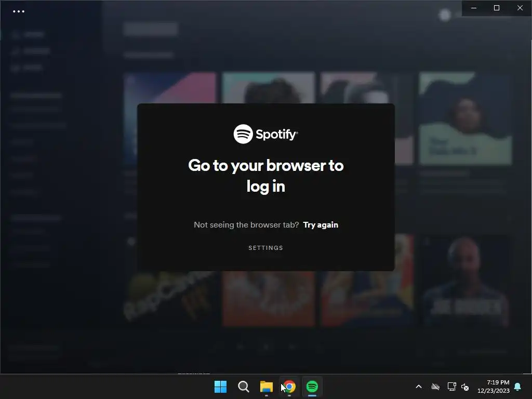Click the Spotify logo in dialog

coord(265,134)
